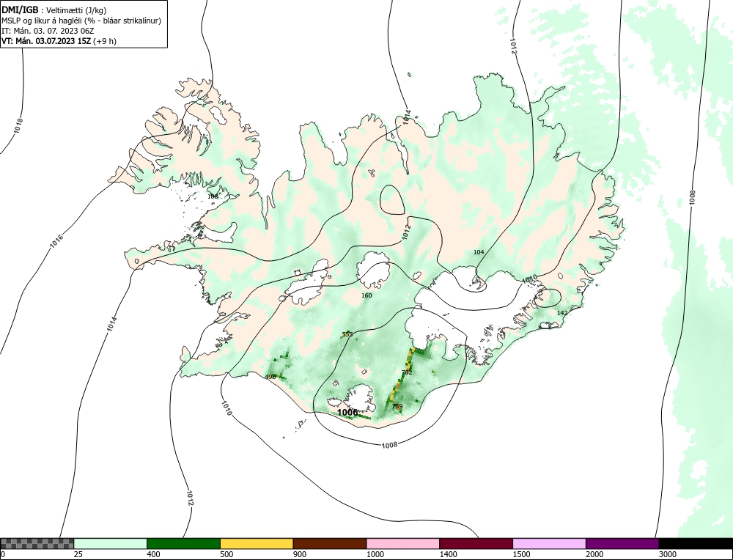The width and height of the screenshot is (733, 560).
Task: Click the bold '1006' low pressure label
Action: click(x=347, y=412)
